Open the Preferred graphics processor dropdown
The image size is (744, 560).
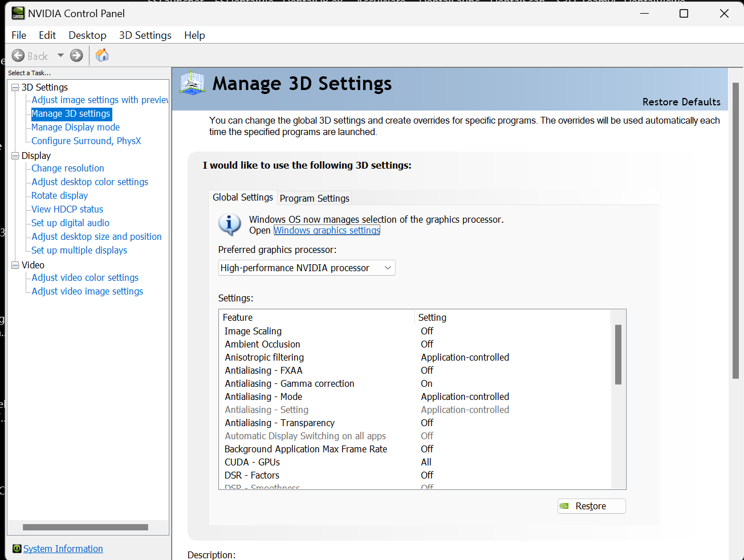coord(307,268)
